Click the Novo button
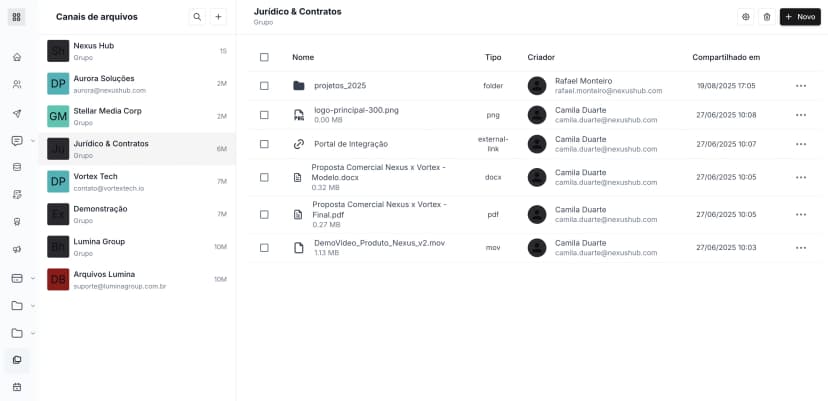Screen dimensions: 828x401 pos(799,17)
